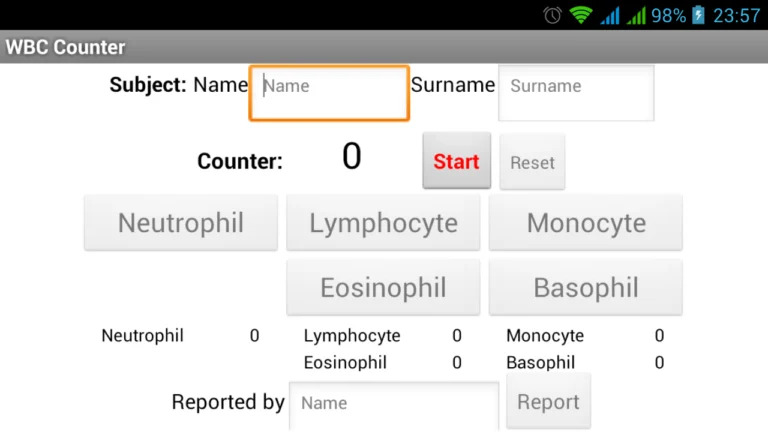Click the 98% battery percentage
The width and height of the screenshot is (768, 432).
(x=669, y=16)
